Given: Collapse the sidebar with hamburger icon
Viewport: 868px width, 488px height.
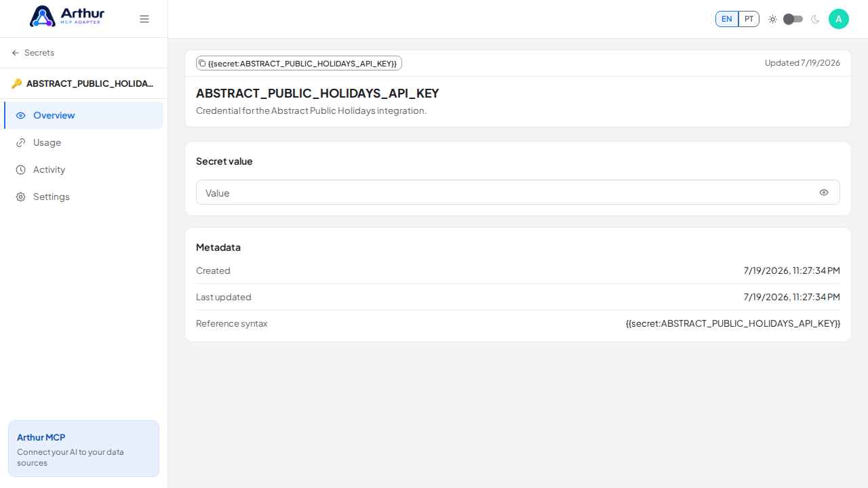Looking at the screenshot, I should tap(144, 19).
